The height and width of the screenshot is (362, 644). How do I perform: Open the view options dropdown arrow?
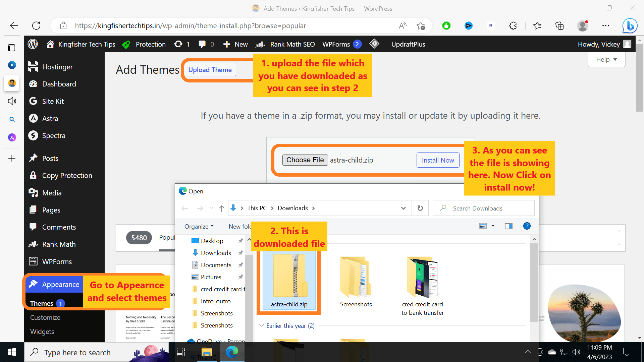pyautogui.click(x=493, y=226)
